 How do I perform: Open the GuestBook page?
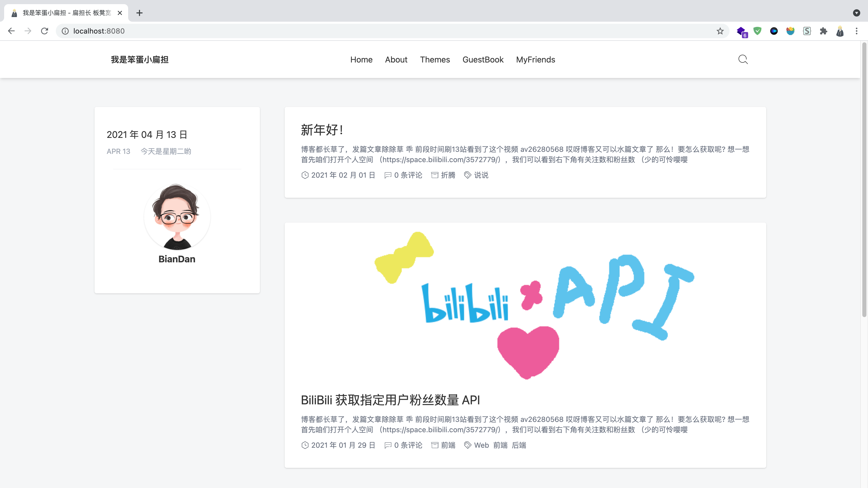(483, 60)
